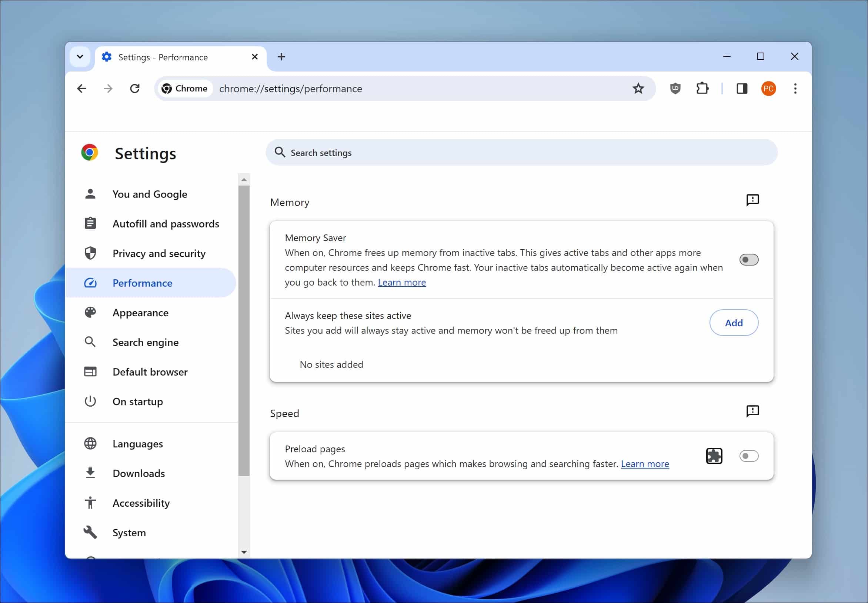This screenshot has width=868, height=603.
Task: Open Chrome's three-dot menu
Action: click(x=795, y=89)
